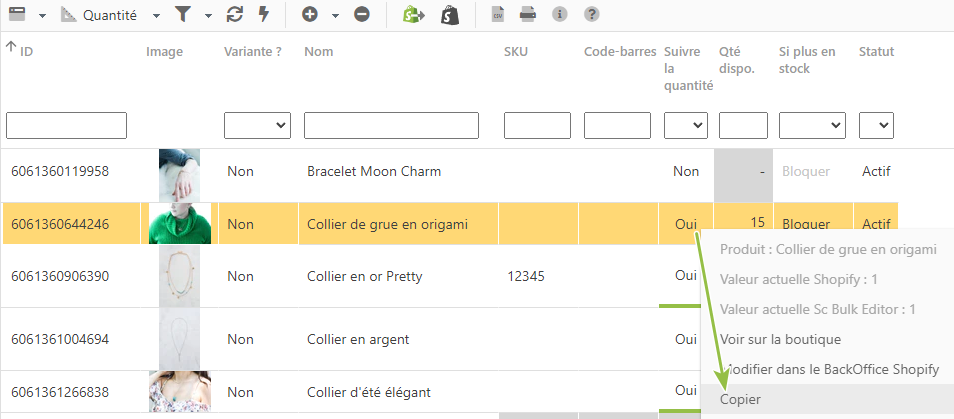Click the filter funnel icon

[x=183, y=15]
